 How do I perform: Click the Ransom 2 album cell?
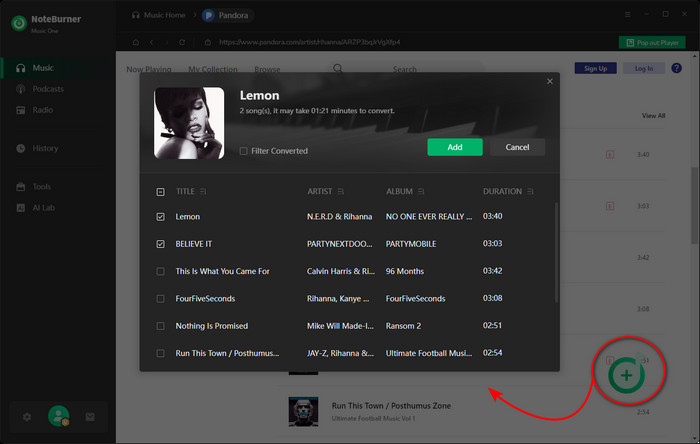point(403,326)
